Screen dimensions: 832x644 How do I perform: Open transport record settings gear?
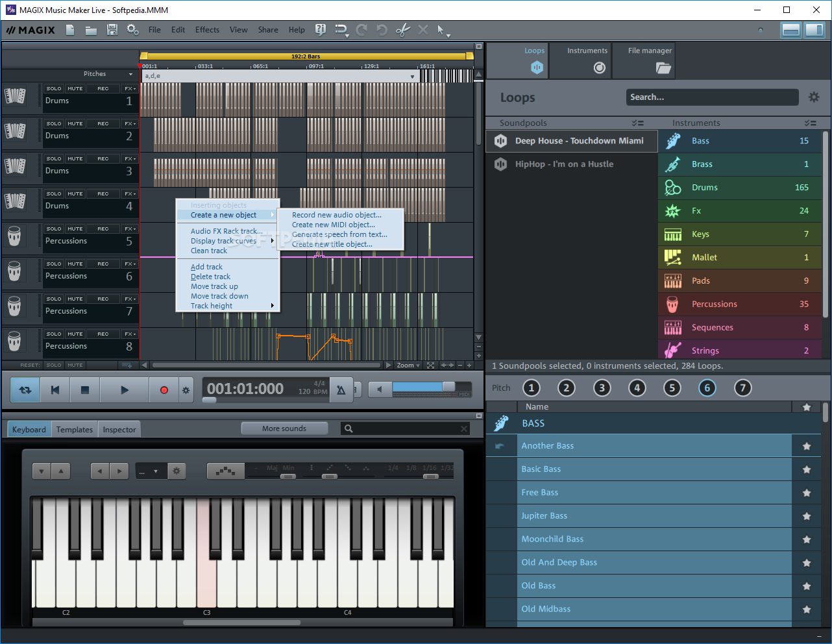186,390
